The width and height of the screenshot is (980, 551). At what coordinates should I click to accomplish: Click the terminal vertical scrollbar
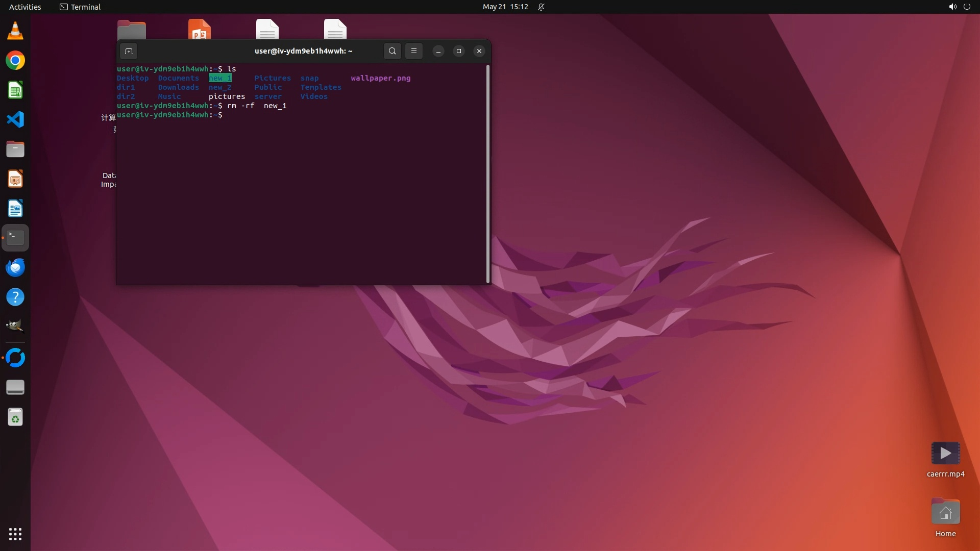pyautogui.click(x=488, y=173)
